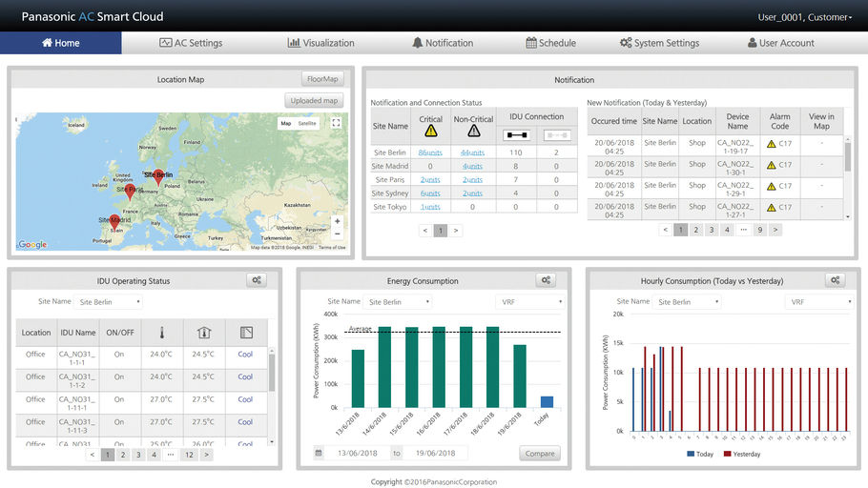The height and width of the screenshot is (488, 868).
Task: Open the AC Settings tab
Action: pos(191,43)
